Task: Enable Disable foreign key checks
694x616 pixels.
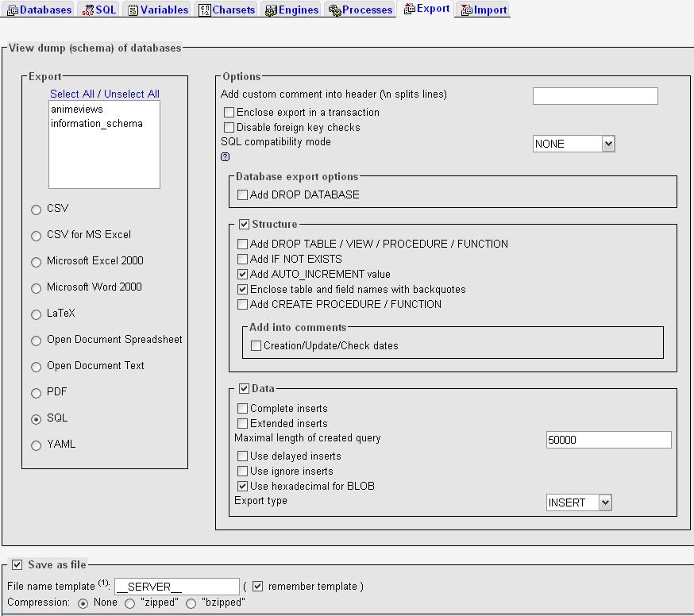Action: (x=229, y=128)
